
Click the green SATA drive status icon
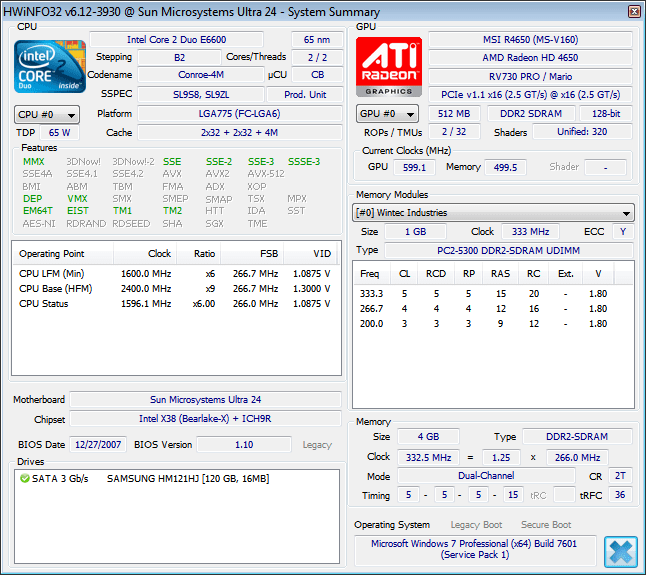point(25,478)
